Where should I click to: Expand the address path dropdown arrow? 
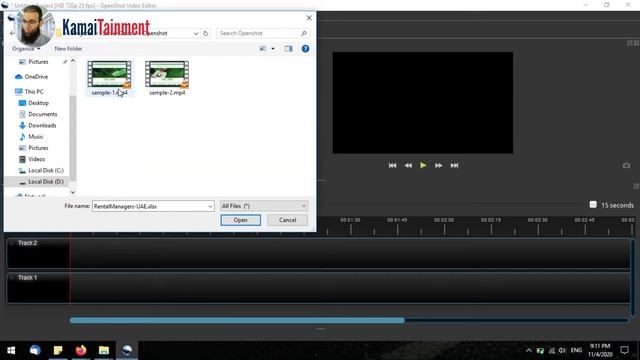(x=196, y=33)
